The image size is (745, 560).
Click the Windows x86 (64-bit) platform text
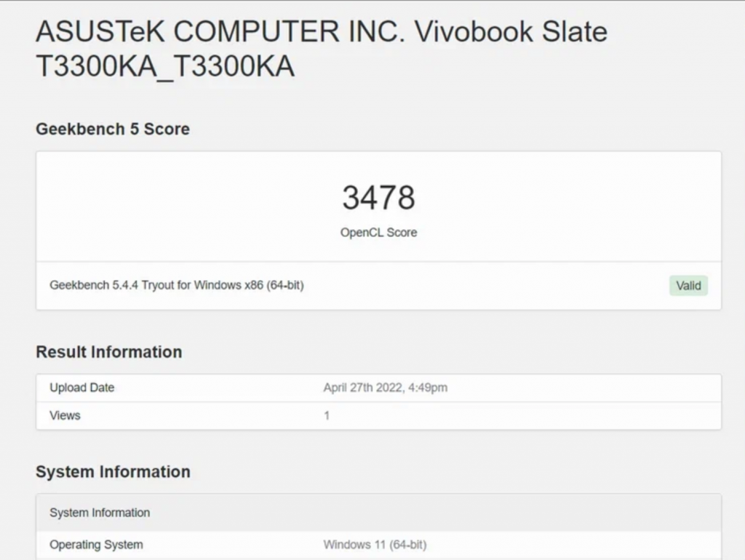coord(249,285)
